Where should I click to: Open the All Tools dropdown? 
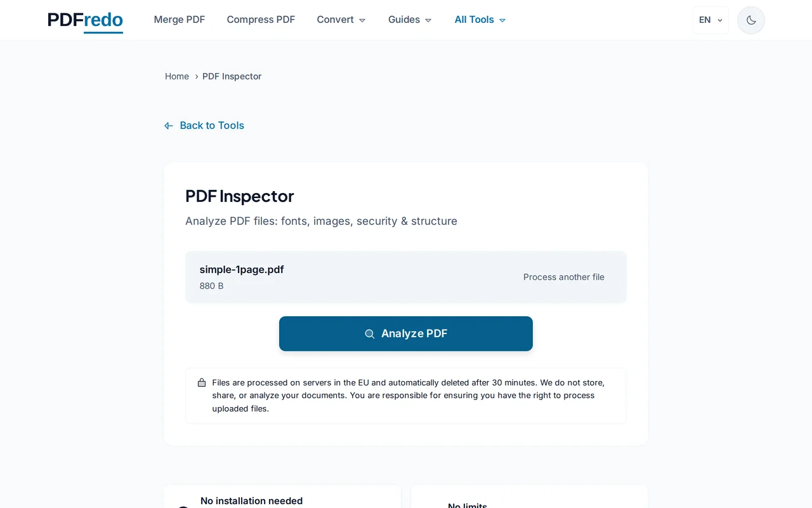(480, 20)
